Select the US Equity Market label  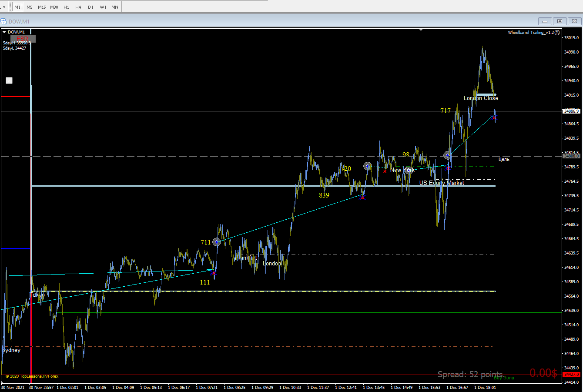coord(442,183)
